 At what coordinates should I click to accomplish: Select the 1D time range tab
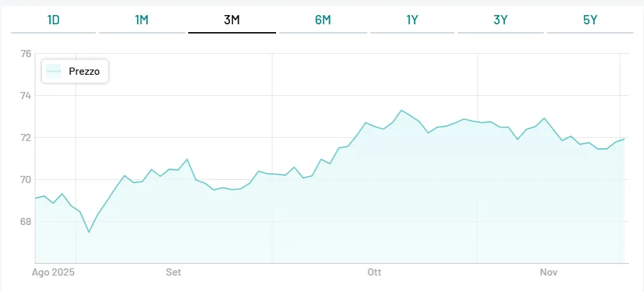click(x=54, y=20)
